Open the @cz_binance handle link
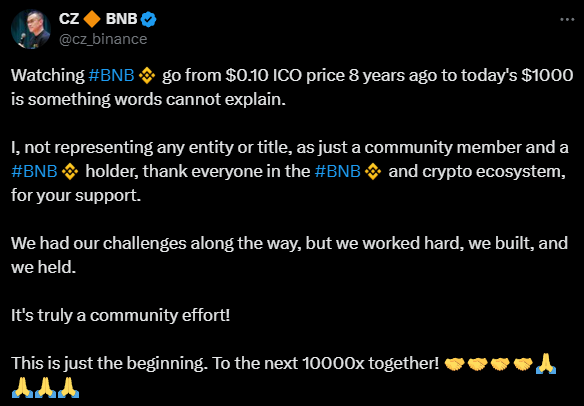The height and width of the screenshot is (406, 584). click(103, 39)
